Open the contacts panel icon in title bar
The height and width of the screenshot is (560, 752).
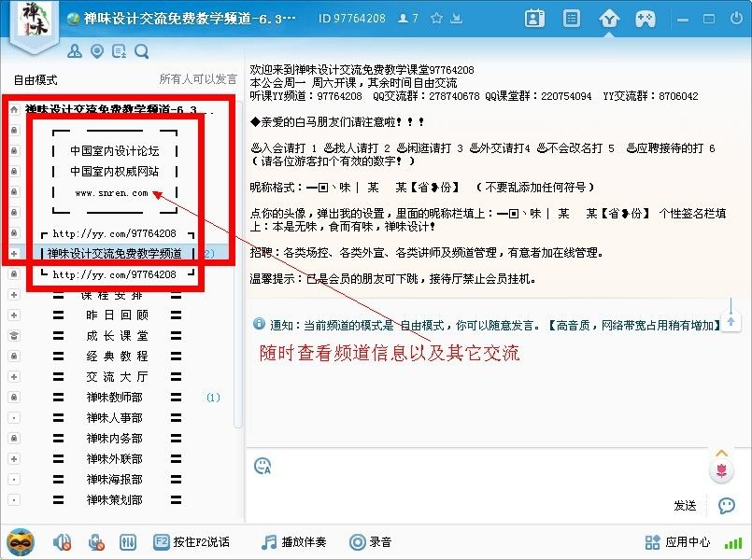pyautogui.click(x=534, y=19)
